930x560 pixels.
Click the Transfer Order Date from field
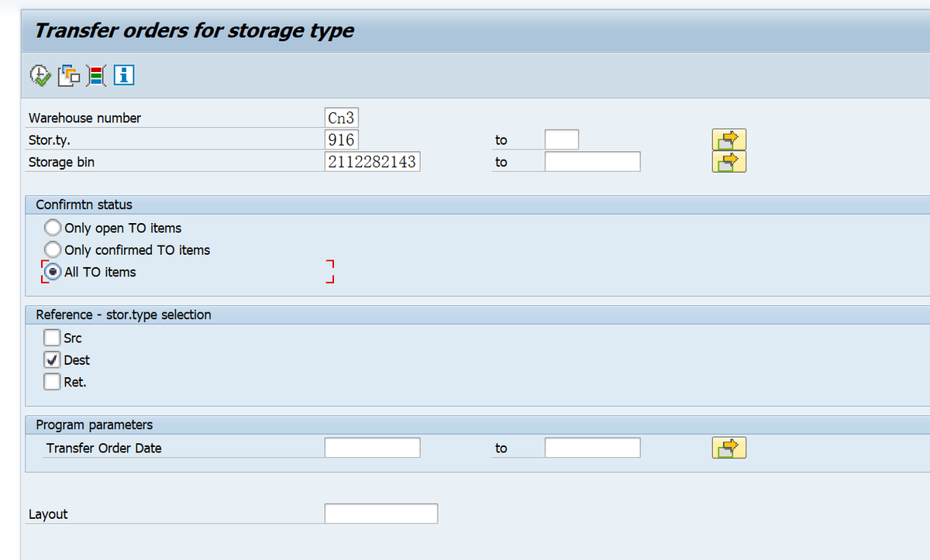[372, 448]
